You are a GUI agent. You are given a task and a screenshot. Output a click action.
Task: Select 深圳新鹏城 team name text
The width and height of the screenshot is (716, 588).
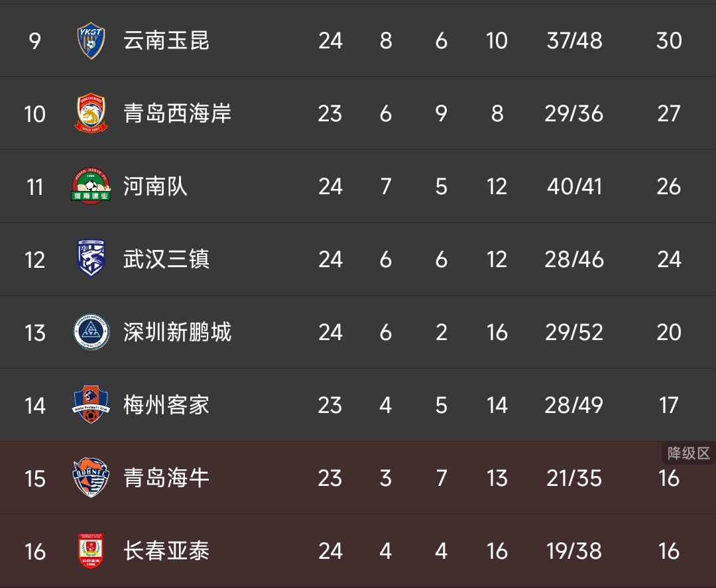click(x=177, y=332)
